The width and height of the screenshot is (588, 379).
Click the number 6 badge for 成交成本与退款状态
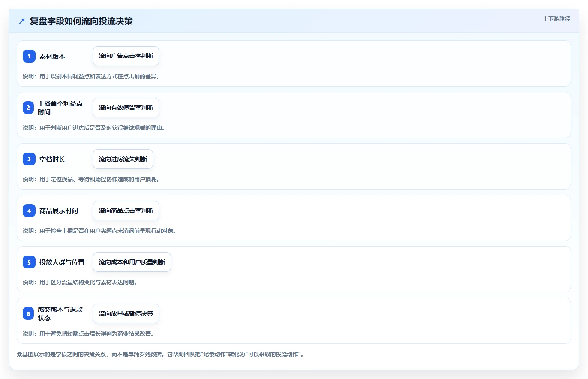point(28,313)
